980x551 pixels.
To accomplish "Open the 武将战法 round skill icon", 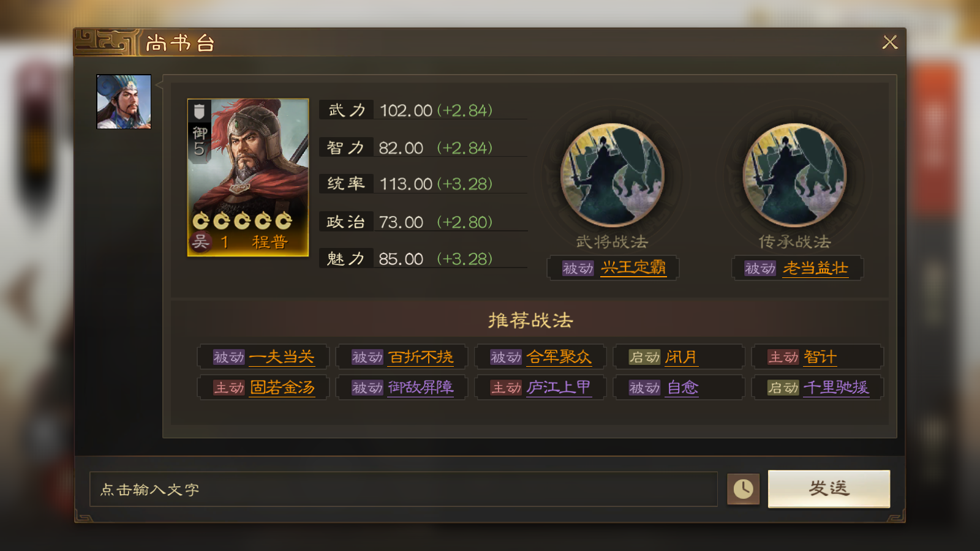I will point(612,175).
